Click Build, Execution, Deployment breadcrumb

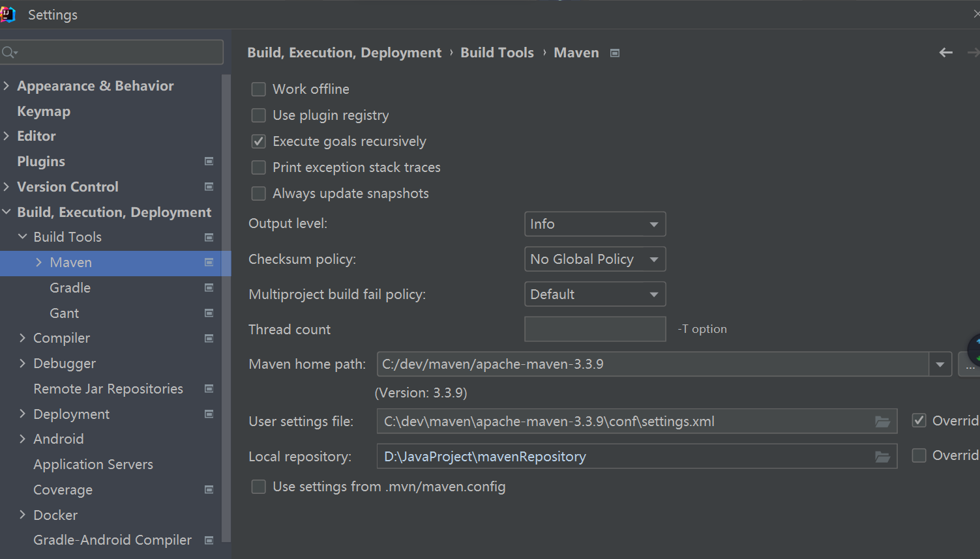(344, 53)
